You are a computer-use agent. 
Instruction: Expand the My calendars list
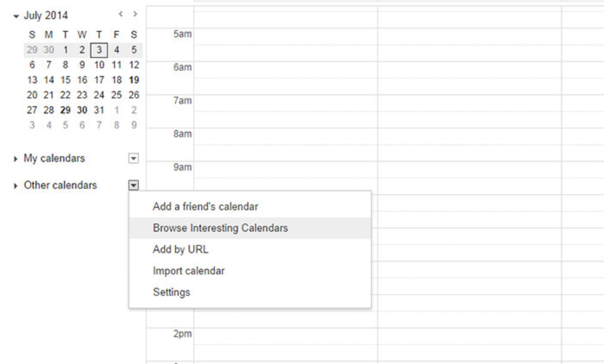[16, 159]
